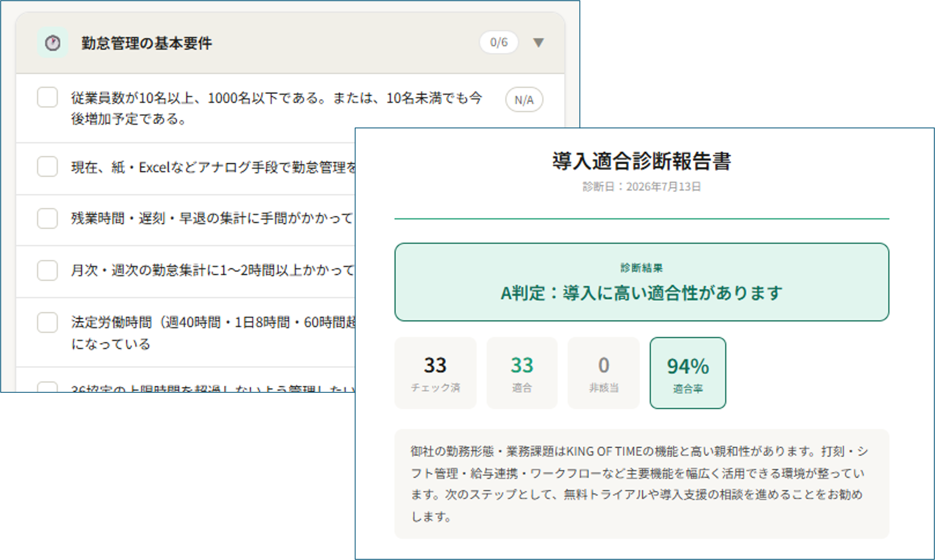Check the 従業員数が10名以上 item checkbox
This screenshot has width=935, height=560.
pyautogui.click(x=47, y=97)
